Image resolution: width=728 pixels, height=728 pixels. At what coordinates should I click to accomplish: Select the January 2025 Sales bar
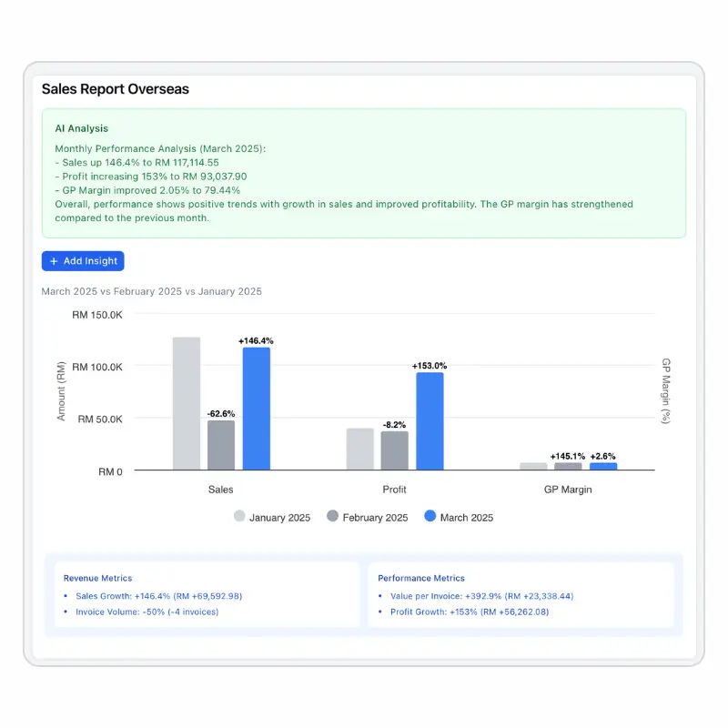tap(187, 403)
